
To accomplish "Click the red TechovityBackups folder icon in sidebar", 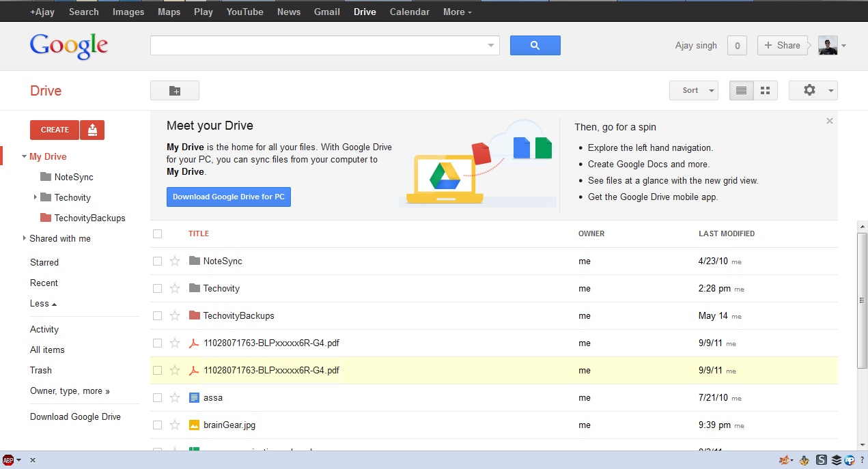I will pyautogui.click(x=46, y=218).
